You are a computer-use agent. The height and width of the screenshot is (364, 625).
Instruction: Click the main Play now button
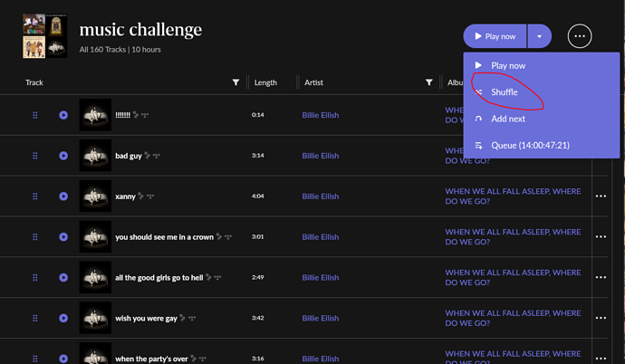[x=495, y=36]
